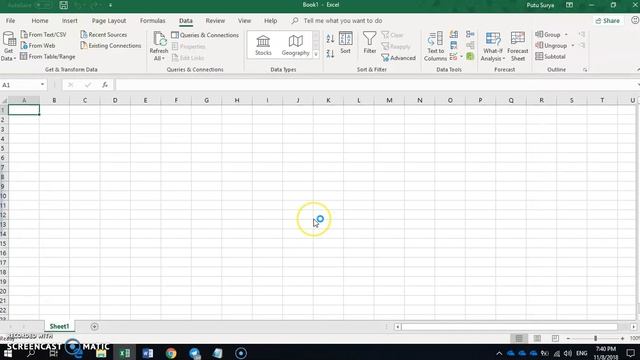Load data From Table/Range
The width and height of the screenshot is (640, 360).
[x=48, y=57]
